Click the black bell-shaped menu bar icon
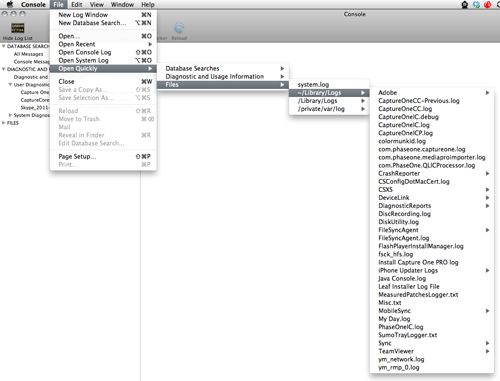Viewport: 500px width, 381px height. click(465, 5)
